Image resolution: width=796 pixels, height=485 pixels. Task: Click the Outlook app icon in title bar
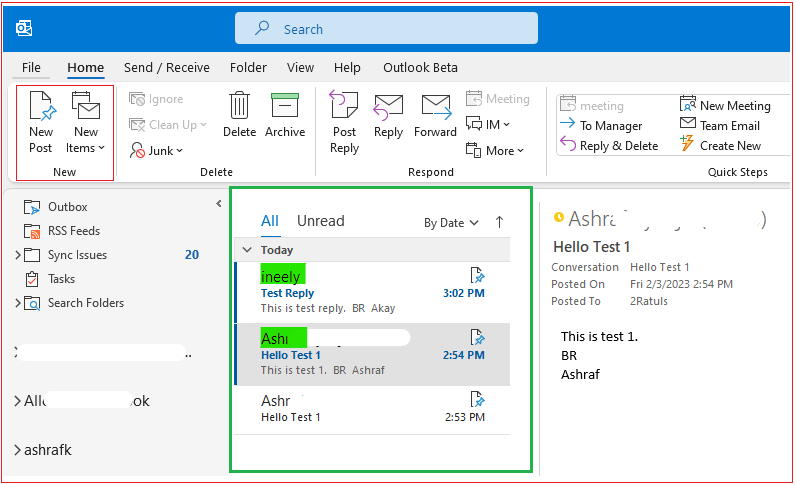(24, 28)
